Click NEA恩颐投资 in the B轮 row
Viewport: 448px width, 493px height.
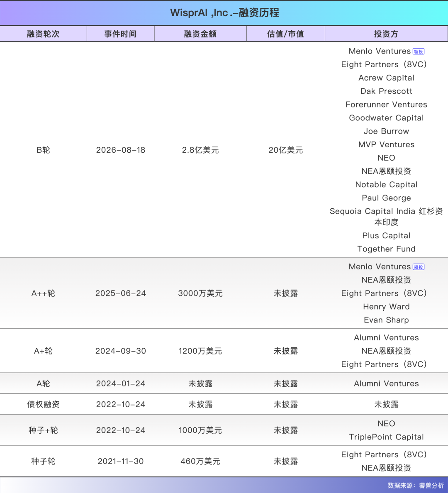386,171
